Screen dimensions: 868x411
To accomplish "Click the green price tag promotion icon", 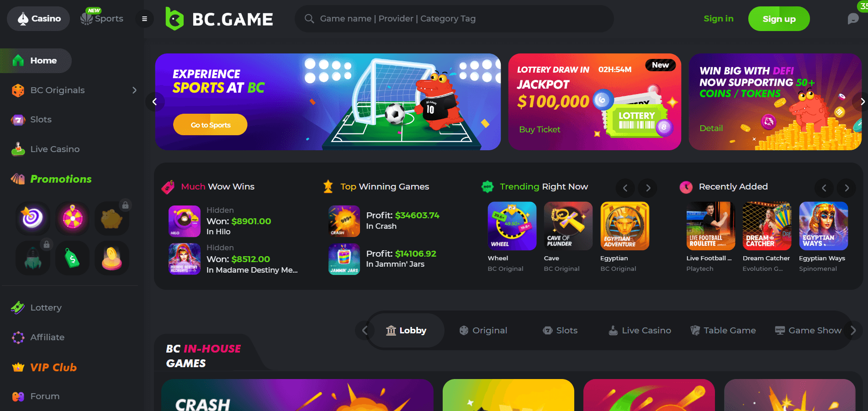I will coord(72,258).
